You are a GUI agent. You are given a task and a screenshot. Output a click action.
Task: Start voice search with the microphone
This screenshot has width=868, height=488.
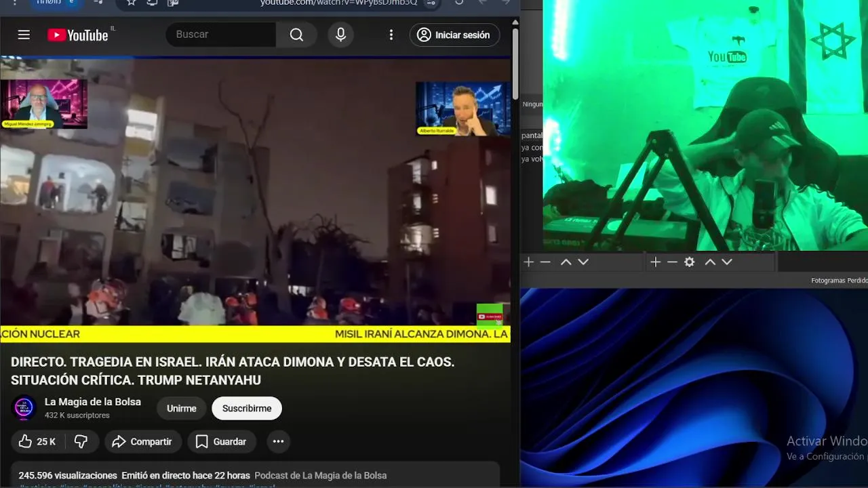click(341, 35)
